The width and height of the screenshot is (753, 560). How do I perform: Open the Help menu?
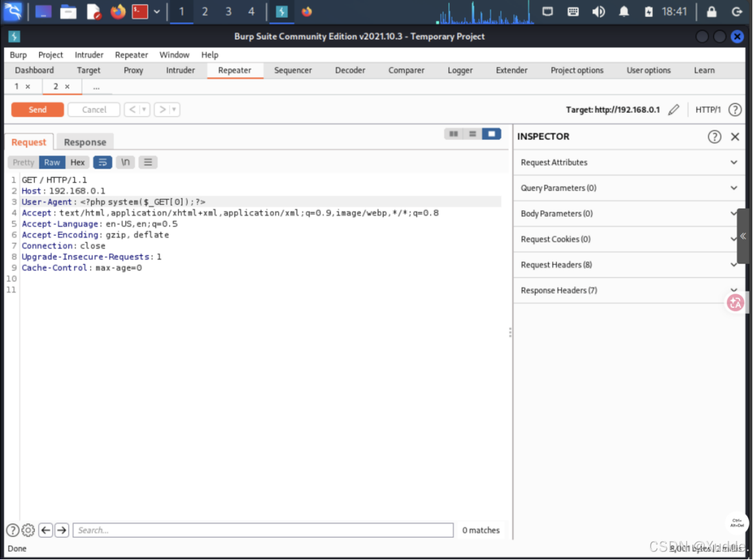click(x=209, y=55)
